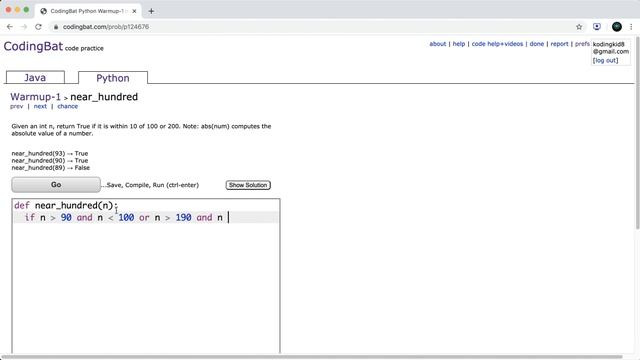Screen dimensions: 640x360
Task: Click the kodingkid8 account email text
Action: pos(611,48)
